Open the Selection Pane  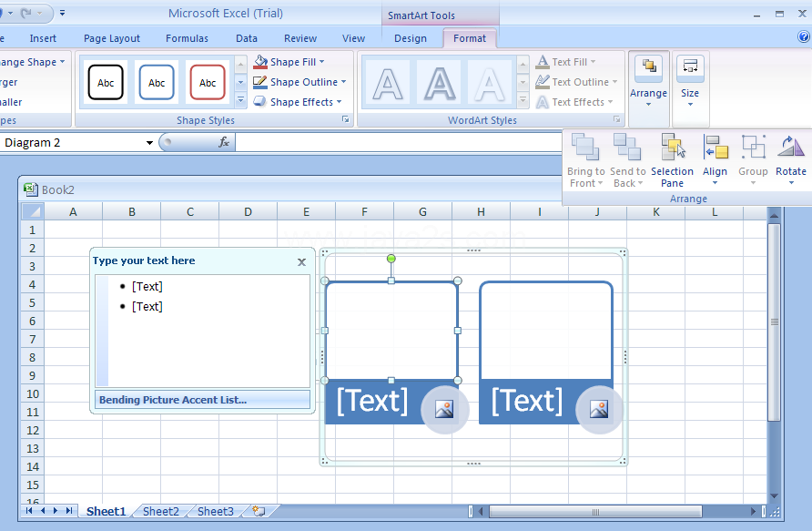pyautogui.click(x=672, y=160)
